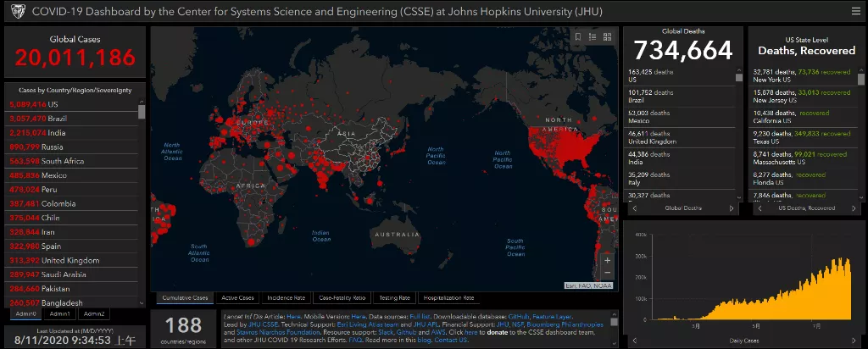Go to previous panel in Global Deaths pager

pos(634,208)
